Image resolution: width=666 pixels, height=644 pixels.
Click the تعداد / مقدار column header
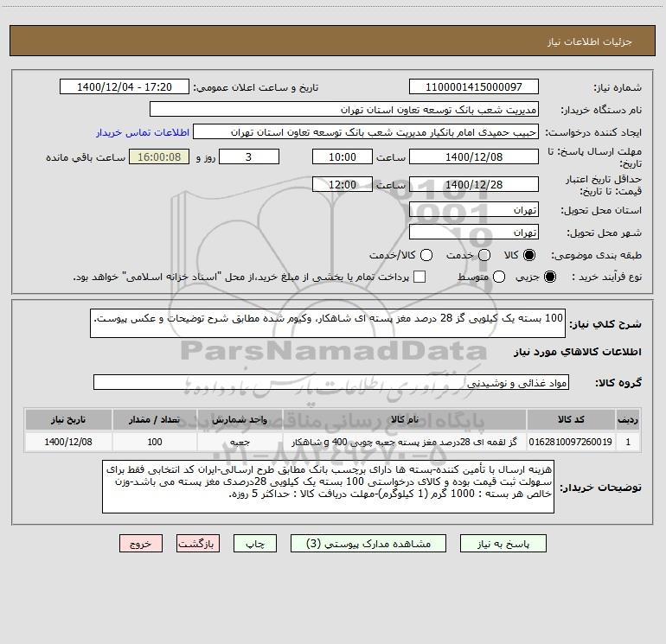coord(155,419)
